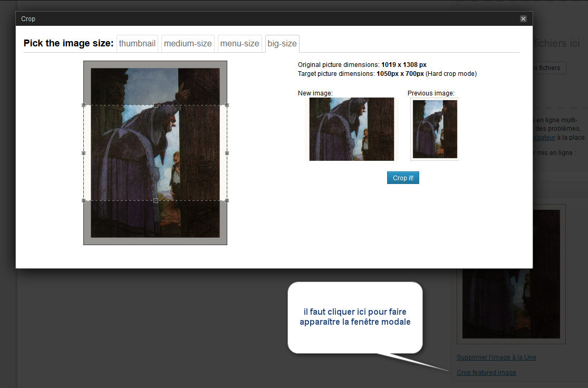Click the 'Crop featured image' link
This screenshot has width=588, height=388.
click(x=486, y=373)
